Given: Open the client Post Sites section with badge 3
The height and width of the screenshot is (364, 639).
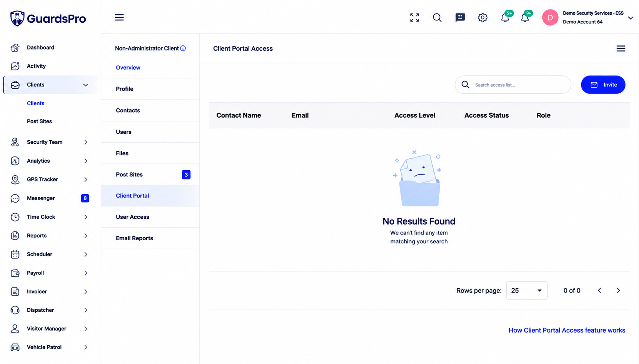Looking at the screenshot, I should click(x=150, y=175).
